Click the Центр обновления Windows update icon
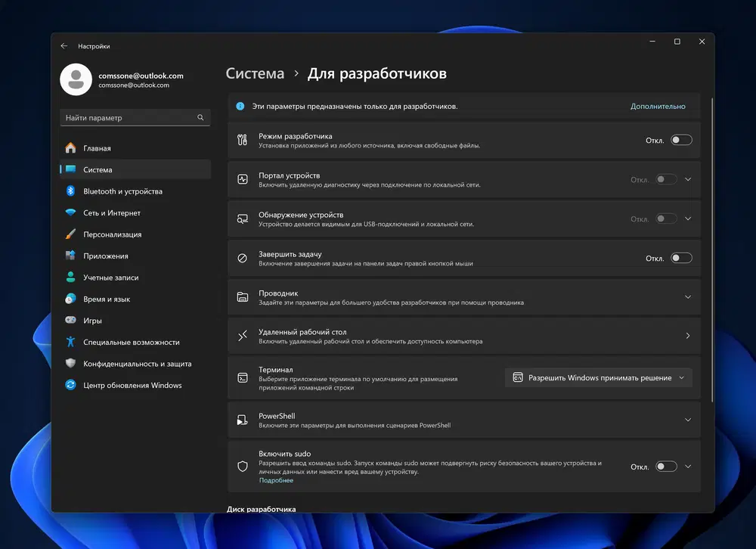The width and height of the screenshot is (756, 549). click(70, 385)
